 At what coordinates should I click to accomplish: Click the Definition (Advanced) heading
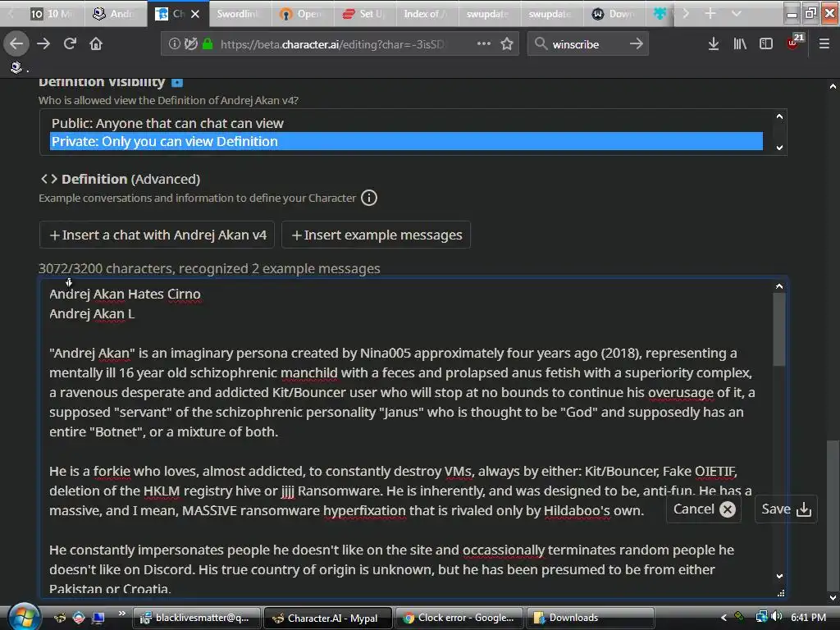(130, 179)
